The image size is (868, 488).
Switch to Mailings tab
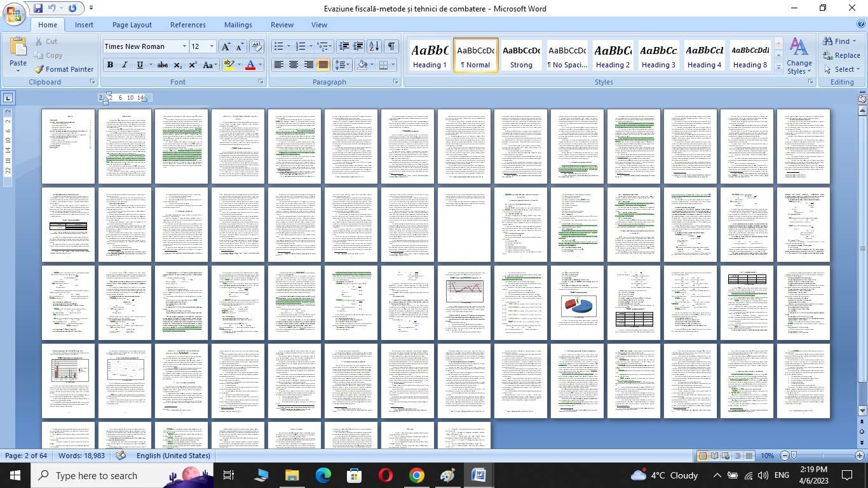[238, 25]
